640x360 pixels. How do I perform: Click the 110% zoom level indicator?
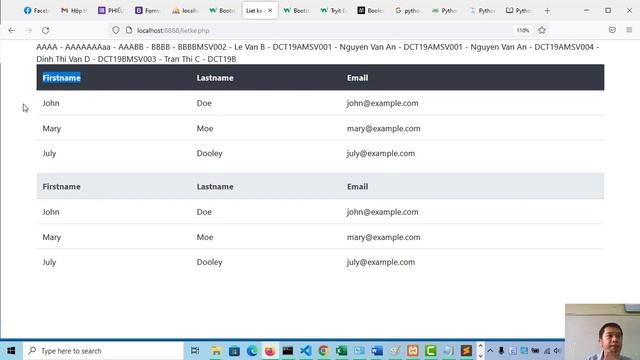point(522,31)
